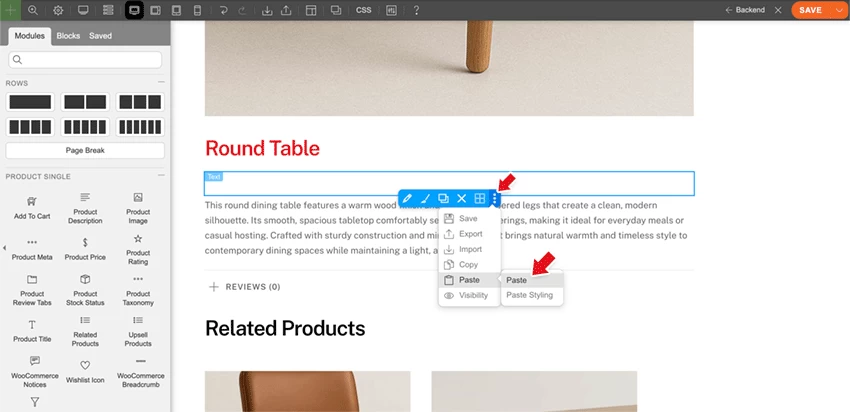Screen dimensions: 850x412
Task: Click the import download icon in toolbar
Action: point(267,10)
